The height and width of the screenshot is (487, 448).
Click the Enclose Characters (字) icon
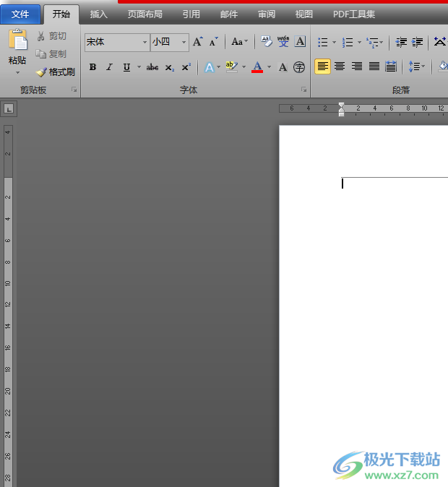point(299,67)
